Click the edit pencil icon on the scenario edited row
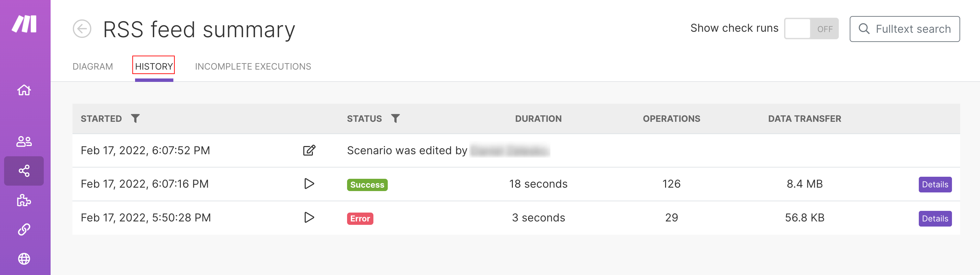The height and width of the screenshot is (275, 980). [x=309, y=150]
